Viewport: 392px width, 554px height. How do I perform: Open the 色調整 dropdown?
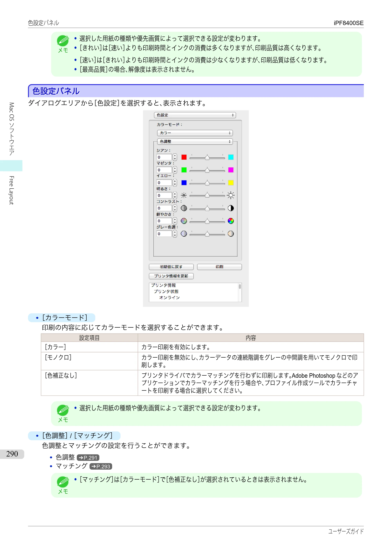[195, 142]
